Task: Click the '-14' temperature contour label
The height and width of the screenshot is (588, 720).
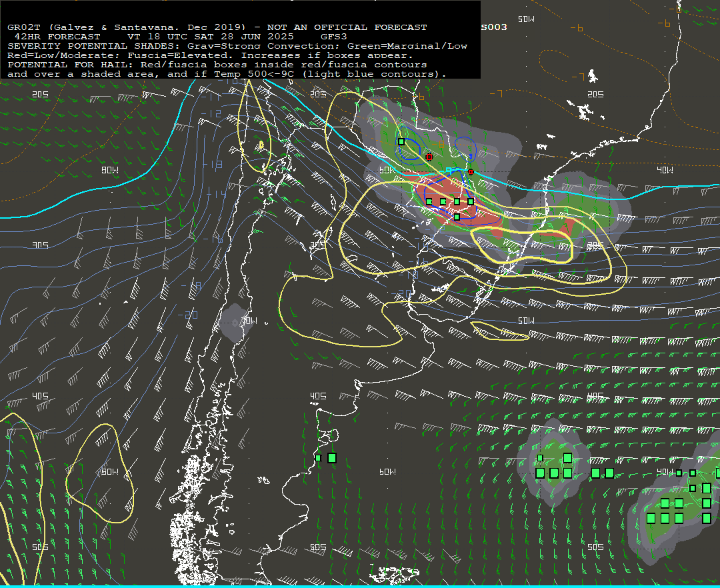Action: [216, 194]
